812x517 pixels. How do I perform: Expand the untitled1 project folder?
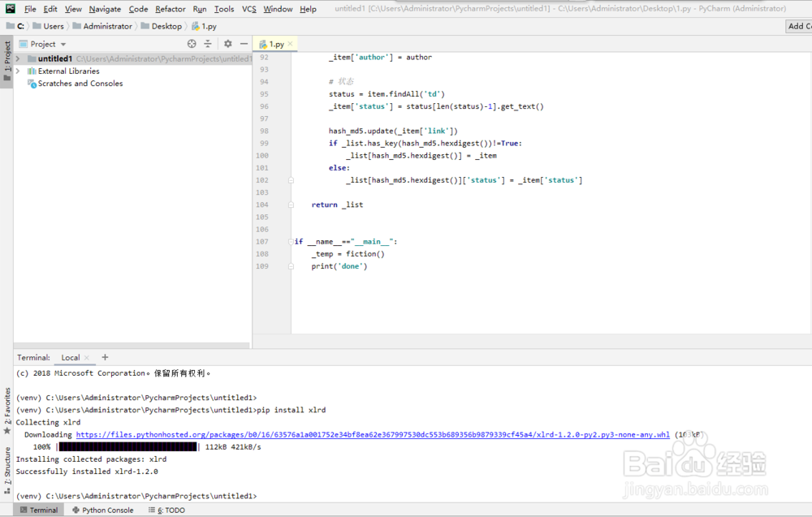tap(18, 58)
